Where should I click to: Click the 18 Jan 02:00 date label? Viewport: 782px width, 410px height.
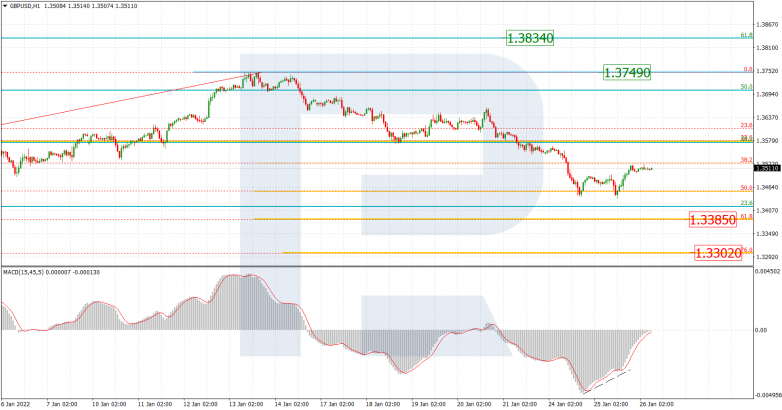(384, 404)
